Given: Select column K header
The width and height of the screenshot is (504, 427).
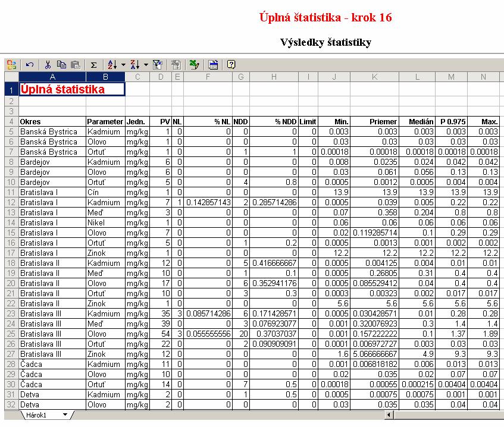Looking at the screenshot, I should click(374, 77).
